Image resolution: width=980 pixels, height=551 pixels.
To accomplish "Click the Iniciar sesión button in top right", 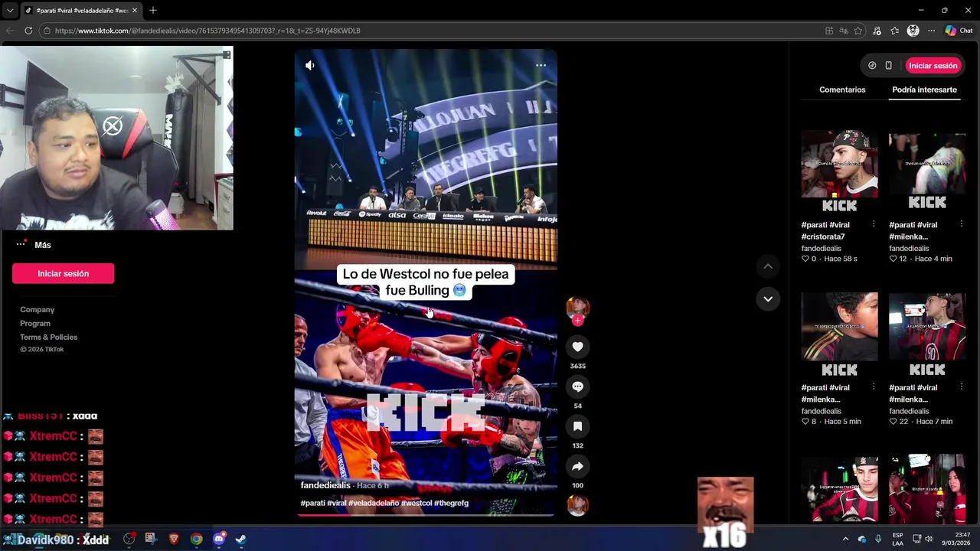I will 933,66.
